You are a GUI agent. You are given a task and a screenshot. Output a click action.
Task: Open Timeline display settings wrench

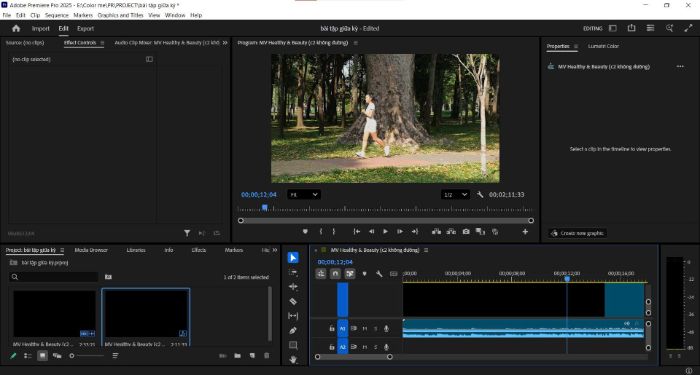[x=379, y=274]
